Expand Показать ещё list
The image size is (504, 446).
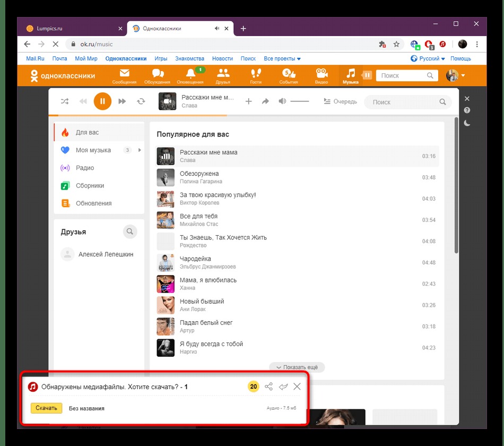click(x=297, y=367)
